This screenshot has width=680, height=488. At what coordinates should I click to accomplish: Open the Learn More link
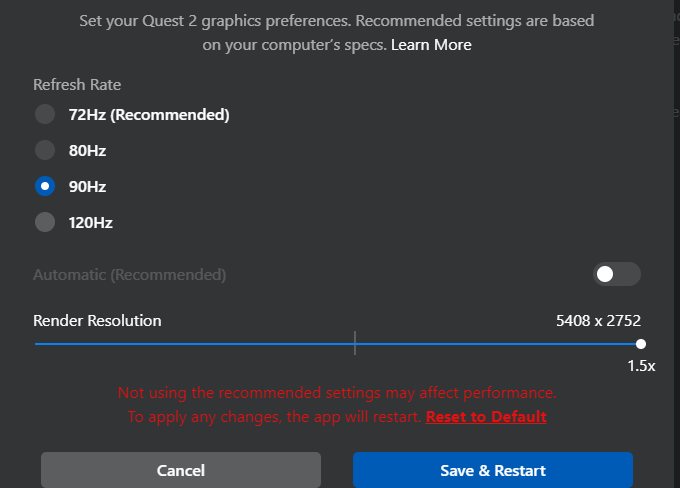[x=431, y=45]
